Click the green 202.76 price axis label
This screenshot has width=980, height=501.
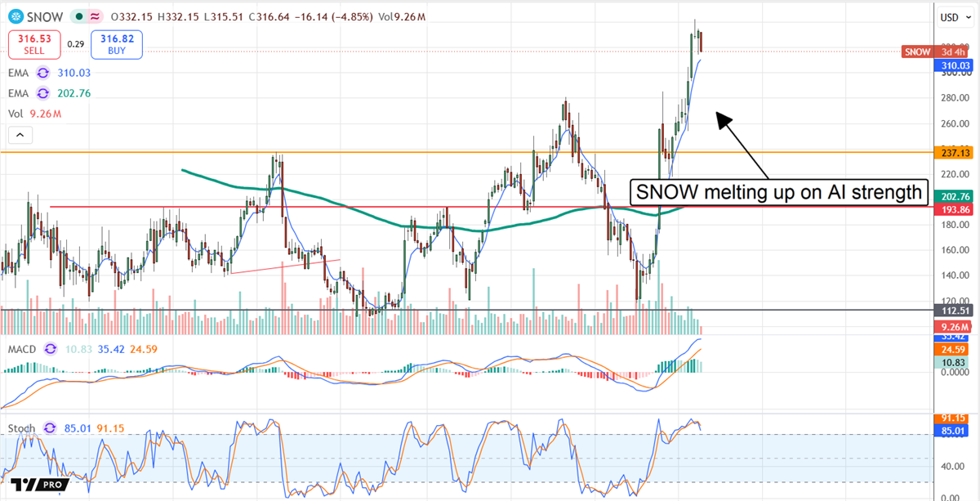coord(953,196)
